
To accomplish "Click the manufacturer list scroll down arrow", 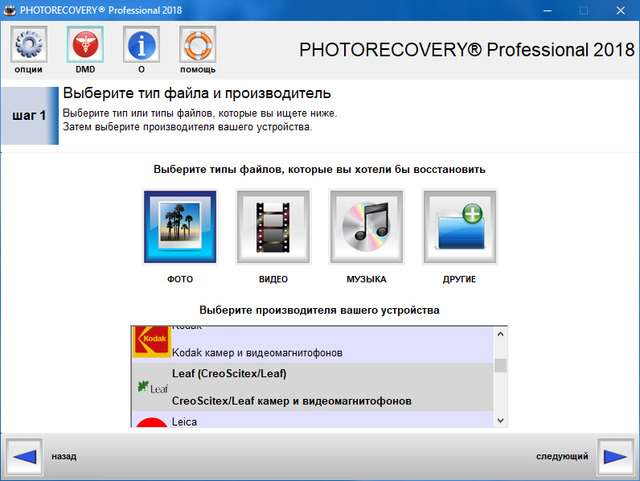I will coord(500,420).
